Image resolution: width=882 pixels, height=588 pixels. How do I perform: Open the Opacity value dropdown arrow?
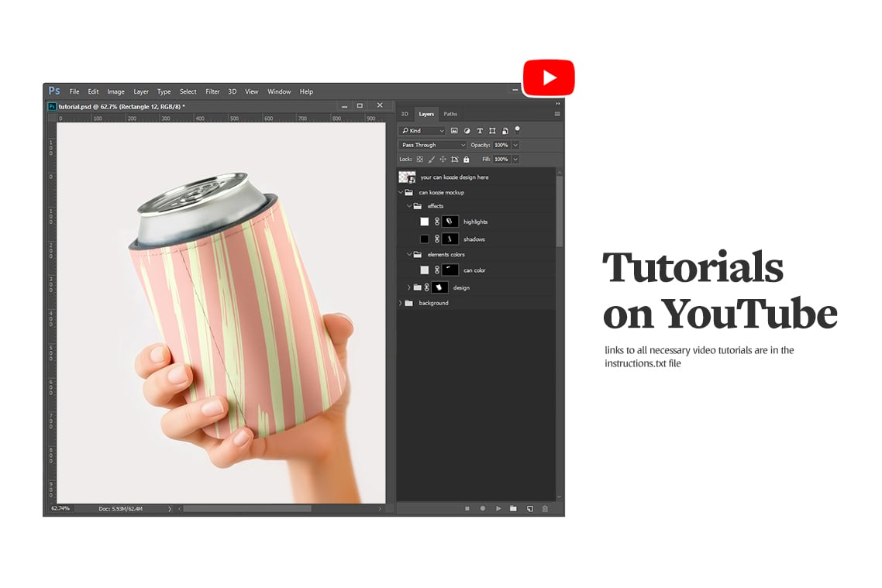pyautogui.click(x=515, y=145)
